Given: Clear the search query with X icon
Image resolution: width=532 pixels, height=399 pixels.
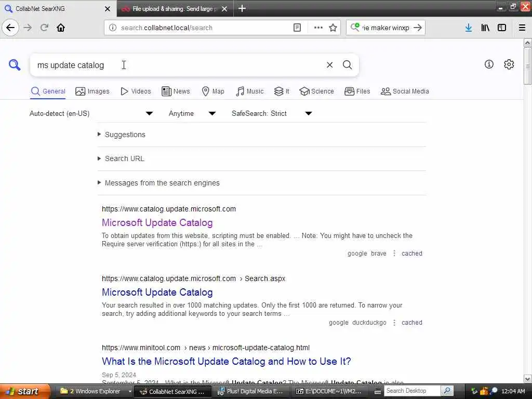Looking at the screenshot, I should (x=329, y=65).
